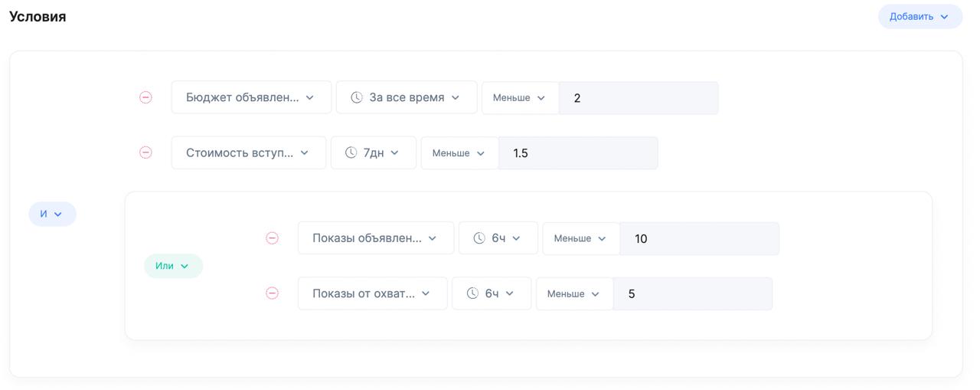The width and height of the screenshot is (980, 390).
Task: Change the 6ч period in the Показы объявлен... row
Action: [498, 238]
